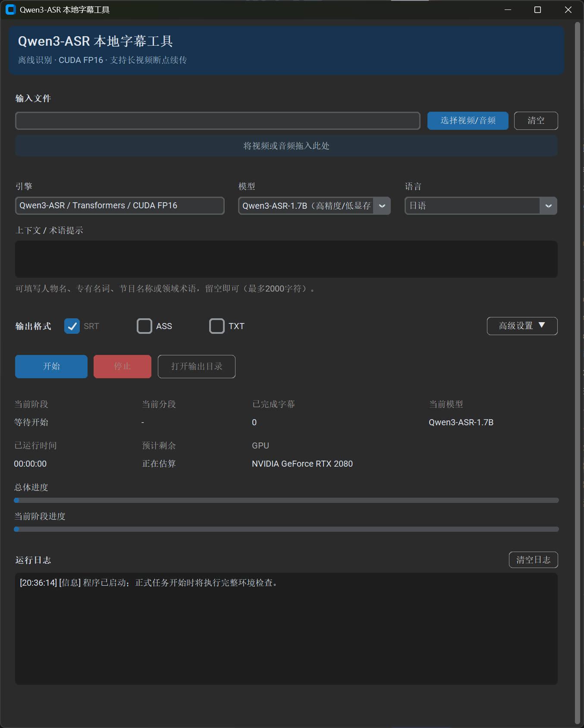Focus the input file path field
584x728 pixels.
[218, 121]
